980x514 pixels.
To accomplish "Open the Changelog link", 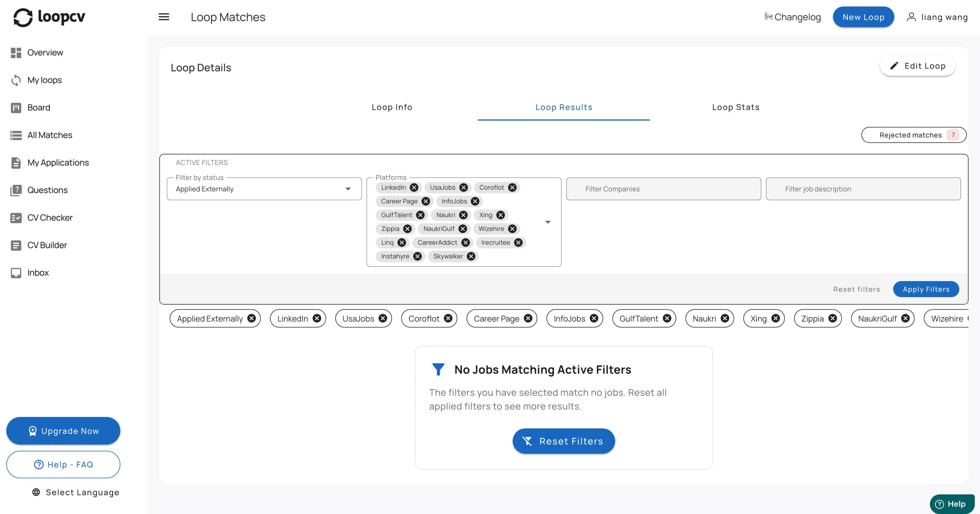I will [793, 17].
